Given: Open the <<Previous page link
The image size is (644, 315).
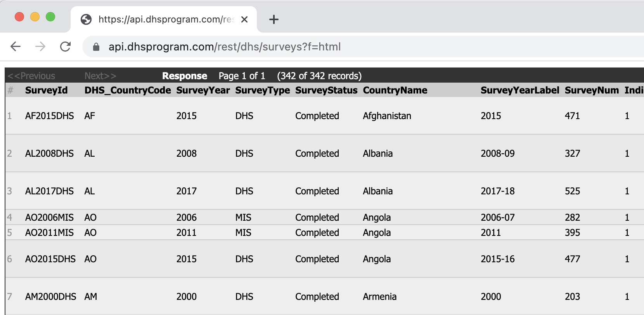Looking at the screenshot, I should (32, 76).
